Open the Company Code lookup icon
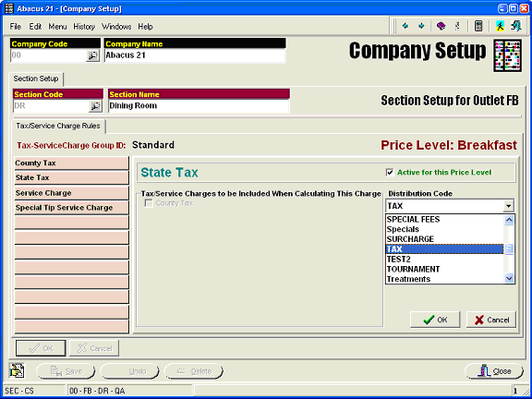The image size is (532, 399). pos(92,55)
